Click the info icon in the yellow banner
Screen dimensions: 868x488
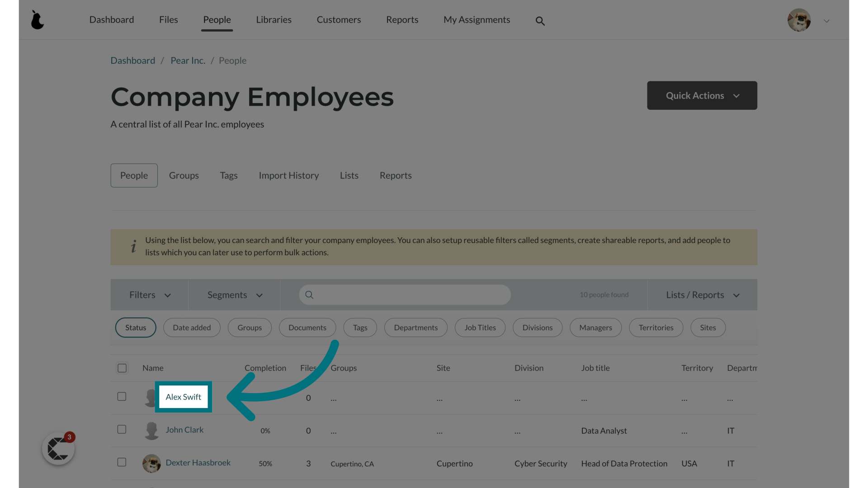click(133, 246)
